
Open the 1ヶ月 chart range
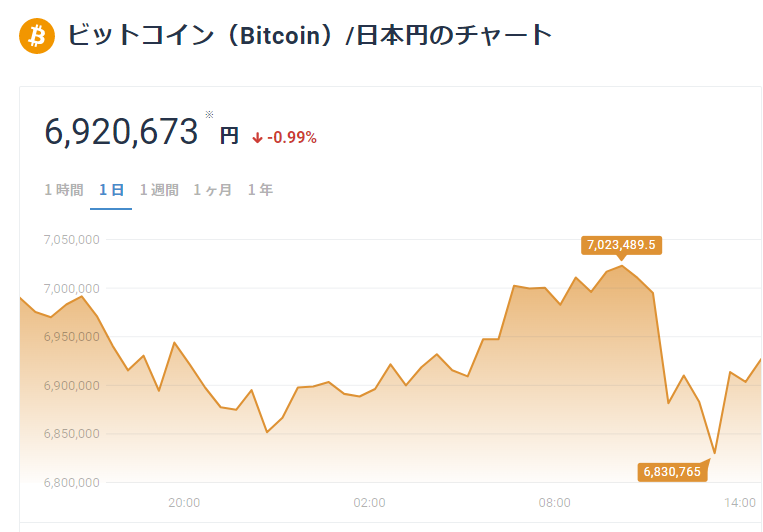click(x=213, y=190)
